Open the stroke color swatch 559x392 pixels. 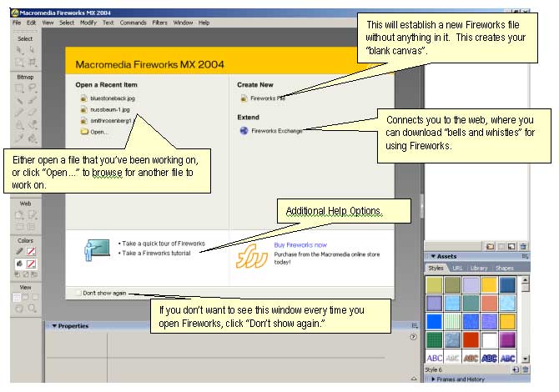coord(32,252)
